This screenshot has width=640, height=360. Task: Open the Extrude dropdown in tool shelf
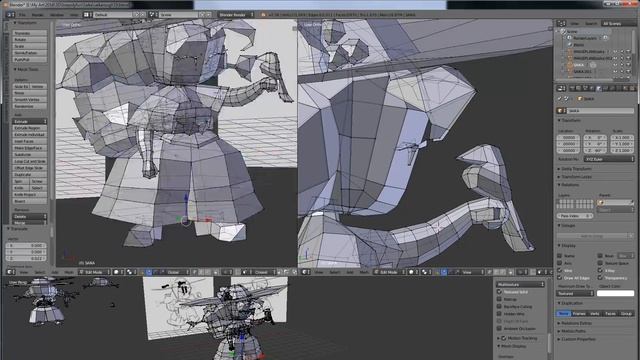(x=30, y=122)
